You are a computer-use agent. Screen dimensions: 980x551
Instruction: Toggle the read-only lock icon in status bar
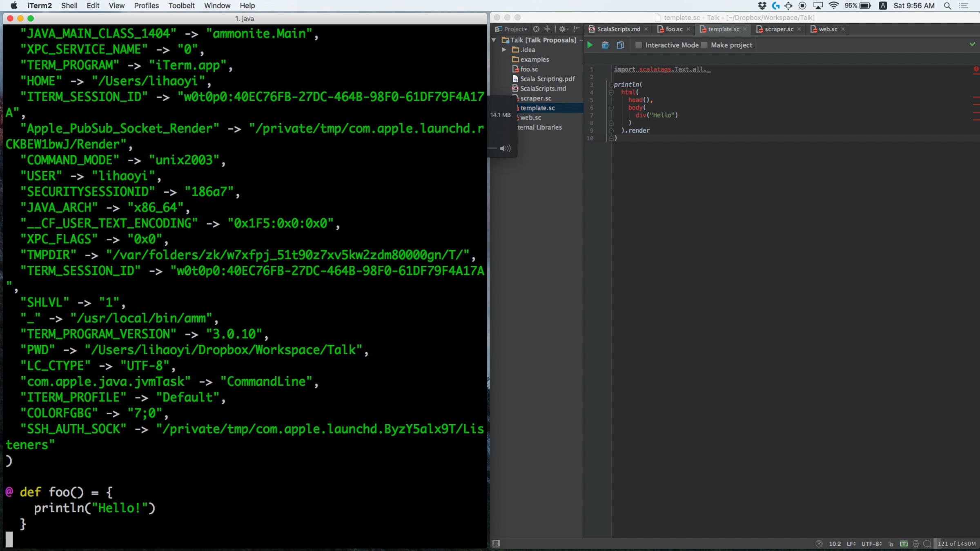(891, 544)
